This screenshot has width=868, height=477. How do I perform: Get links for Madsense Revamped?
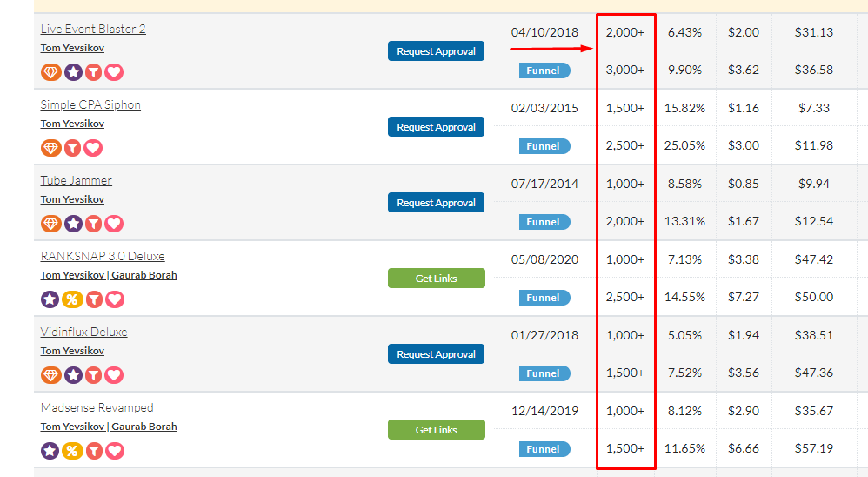(x=437, y=429)
